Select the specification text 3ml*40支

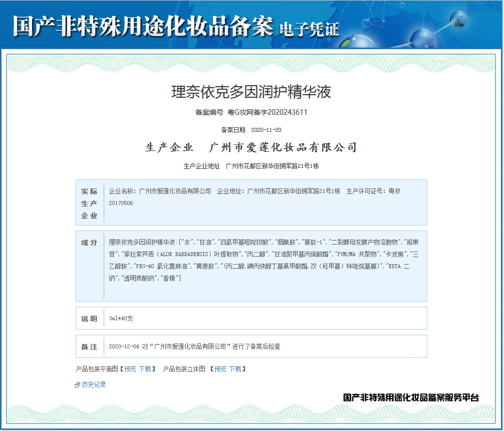coord(121,318)
